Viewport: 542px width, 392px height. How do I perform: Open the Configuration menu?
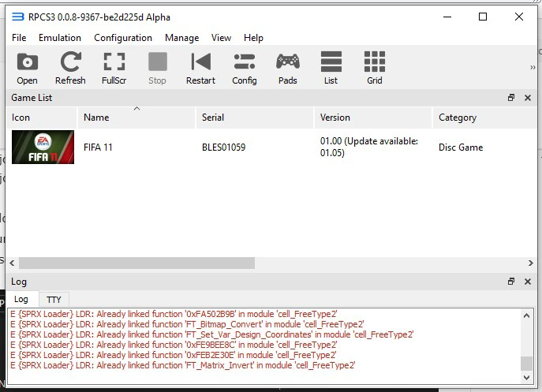[x=123, y=38]
